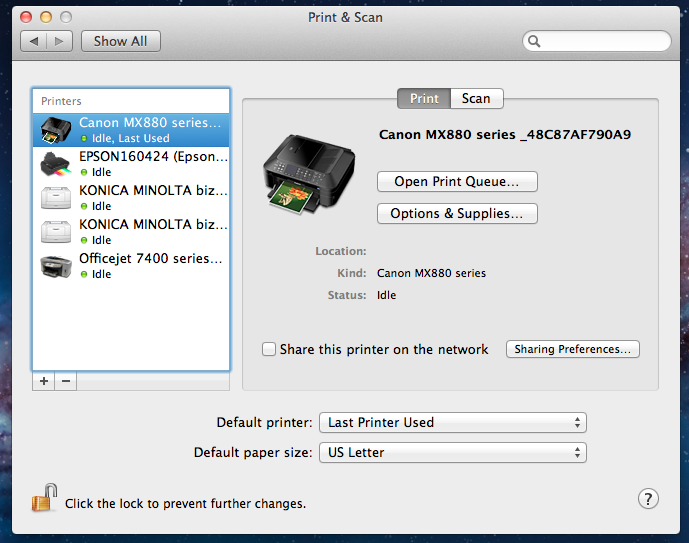Open Sharing Preferences

pyautogui.click(x=573, y=349)
